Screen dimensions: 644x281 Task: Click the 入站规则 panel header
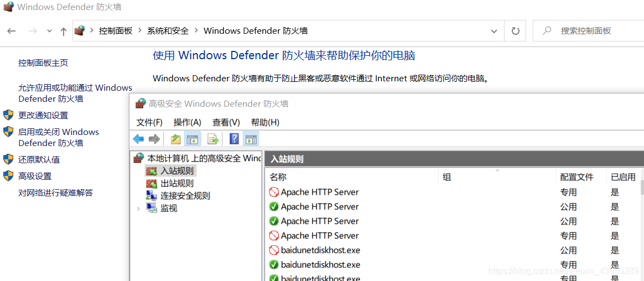(x=454, y=159)
